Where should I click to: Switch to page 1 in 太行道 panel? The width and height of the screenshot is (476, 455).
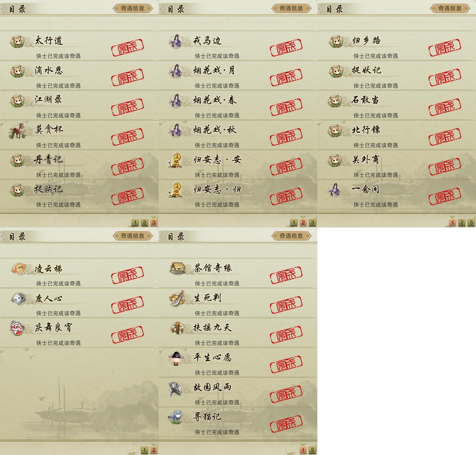(135, 223)
